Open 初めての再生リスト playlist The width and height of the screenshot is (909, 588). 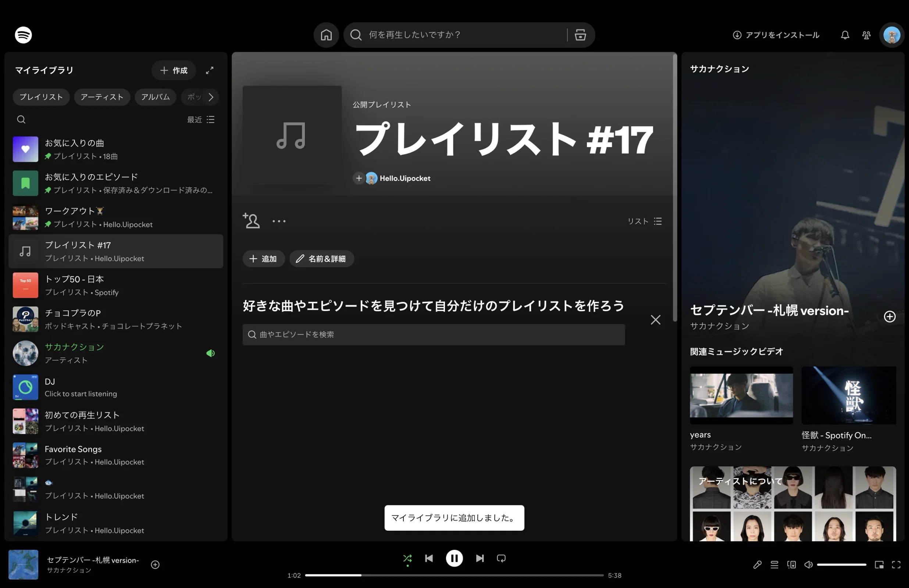pos(116,421)
